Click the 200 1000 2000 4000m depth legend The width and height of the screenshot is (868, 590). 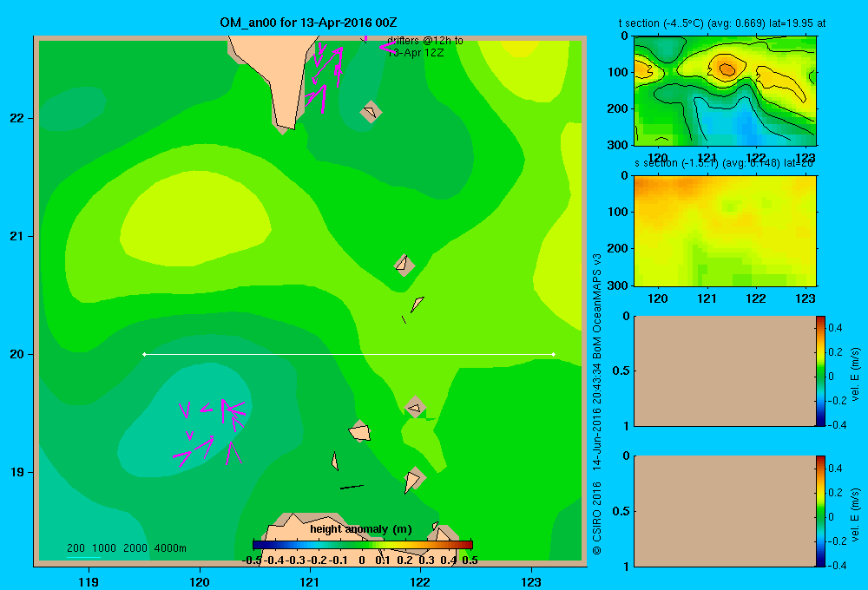(126, 548)
